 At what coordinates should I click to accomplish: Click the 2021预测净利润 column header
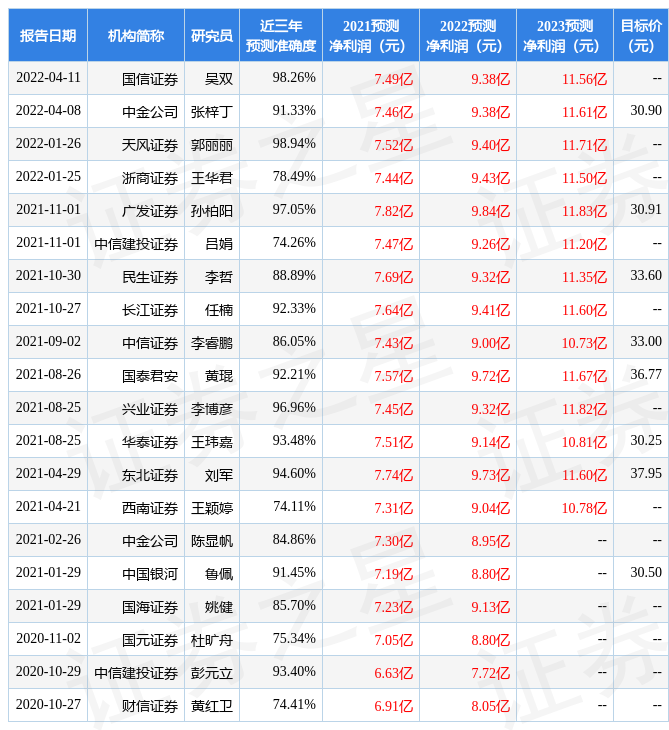(371, 35)
